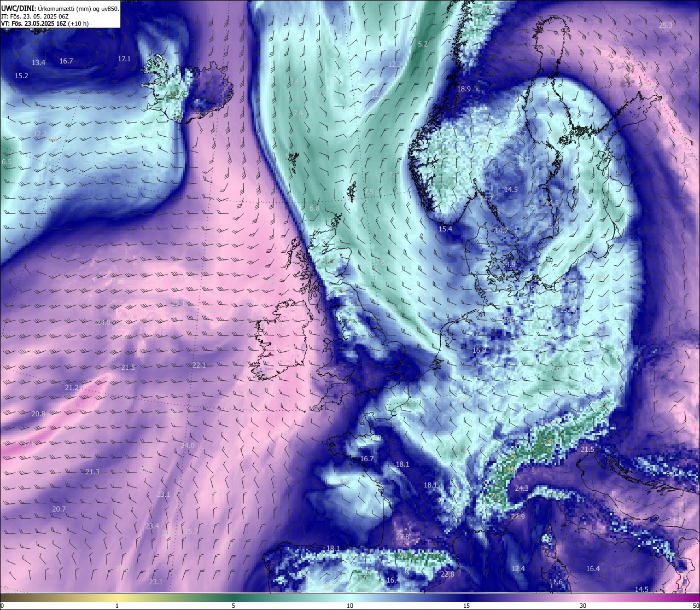
Task: Click the colour scale tick label 15
Action: click(x=466, y=606)
